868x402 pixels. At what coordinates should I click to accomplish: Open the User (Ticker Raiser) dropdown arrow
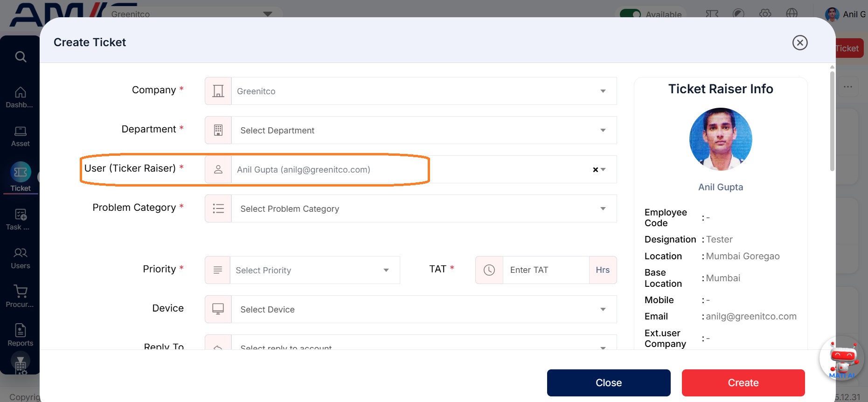[604, 170]
